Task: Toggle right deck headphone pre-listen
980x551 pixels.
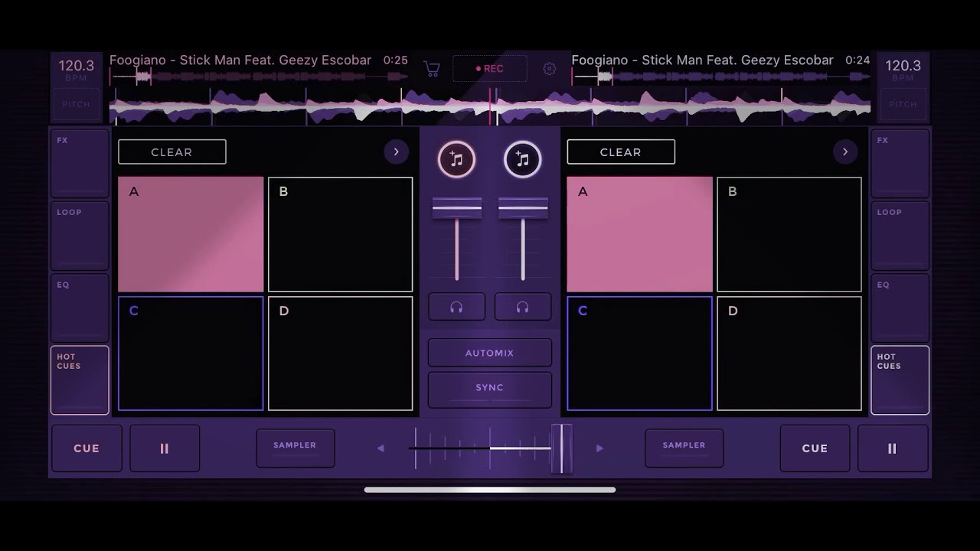Action: coord(523,307)
